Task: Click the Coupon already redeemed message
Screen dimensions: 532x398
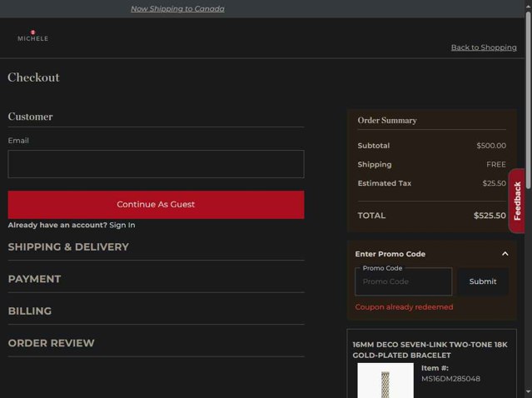Action: pos(404,307)
